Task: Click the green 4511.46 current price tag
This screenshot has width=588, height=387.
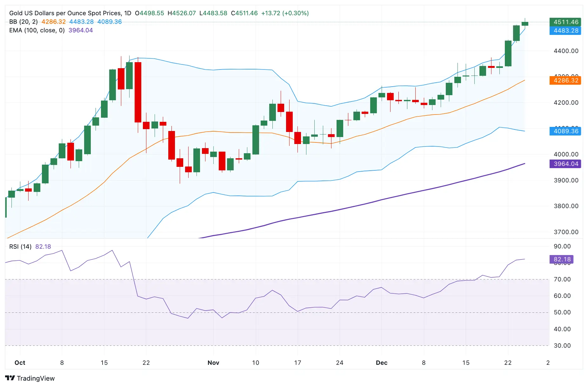Action: [x=565, y=22]
